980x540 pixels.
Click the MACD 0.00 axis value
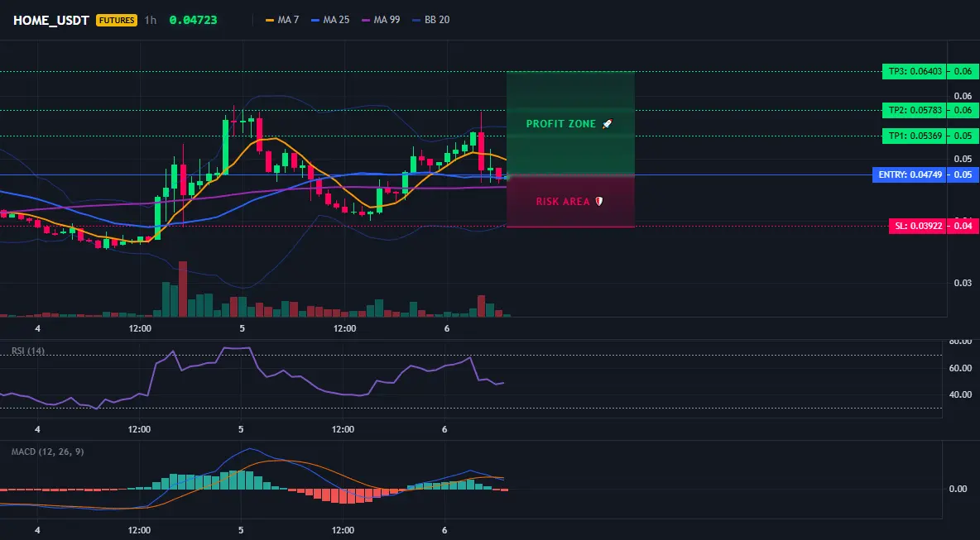958,488
